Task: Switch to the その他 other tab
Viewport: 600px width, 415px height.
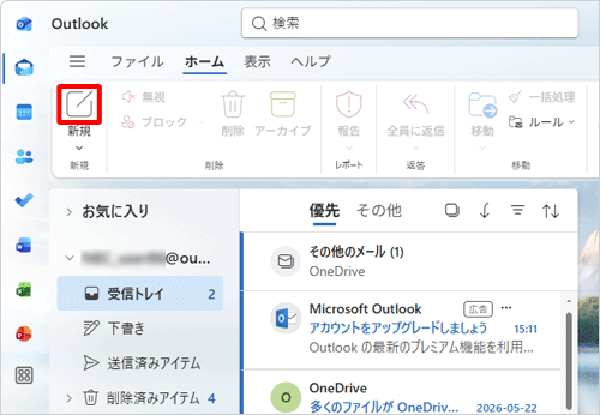Action: 379,211
